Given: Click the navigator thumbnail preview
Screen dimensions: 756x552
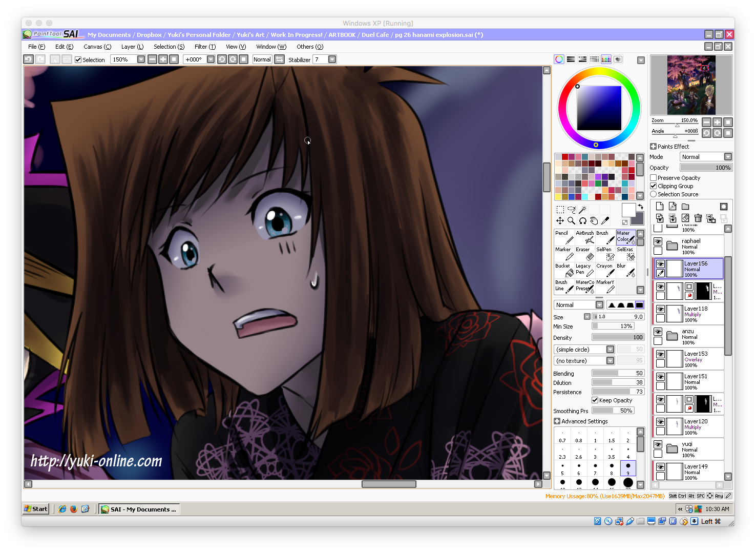Looking at the screenshot, I should 691,85.
